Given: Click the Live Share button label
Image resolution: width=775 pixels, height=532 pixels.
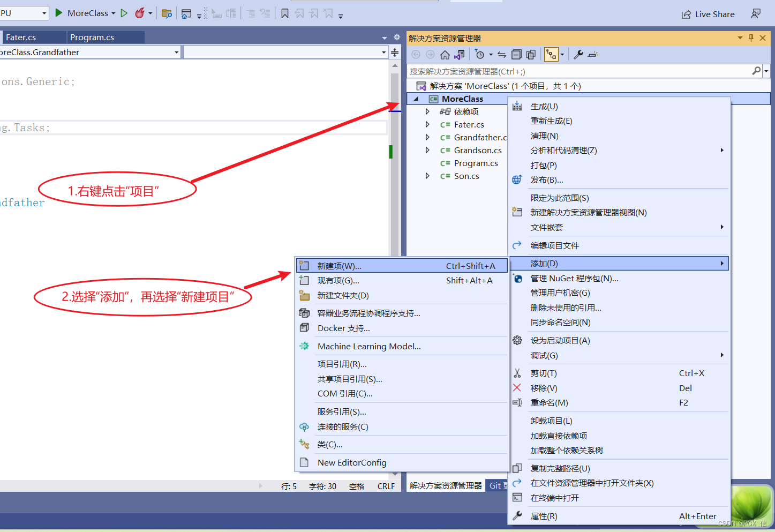Looking at the screenshot, I should (x=714, y=14).
